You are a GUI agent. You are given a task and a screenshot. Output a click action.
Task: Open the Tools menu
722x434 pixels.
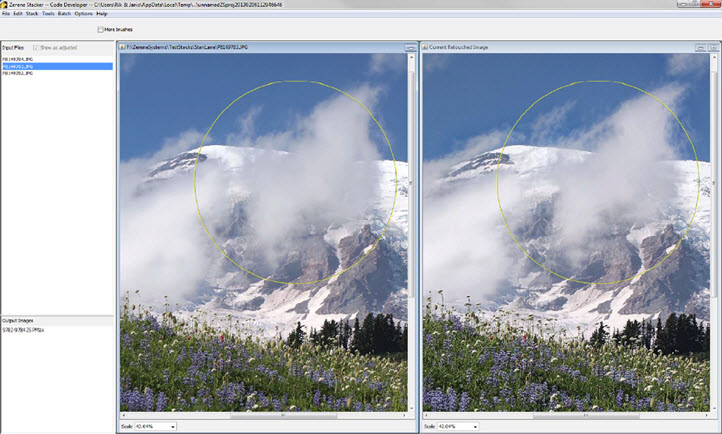(x=48, y=13)
